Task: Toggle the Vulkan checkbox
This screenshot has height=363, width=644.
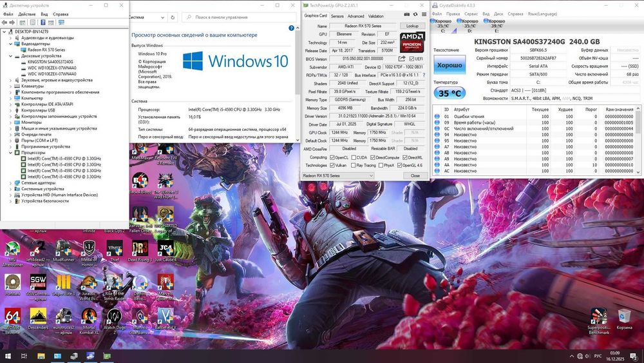Action: pos(332,165)
